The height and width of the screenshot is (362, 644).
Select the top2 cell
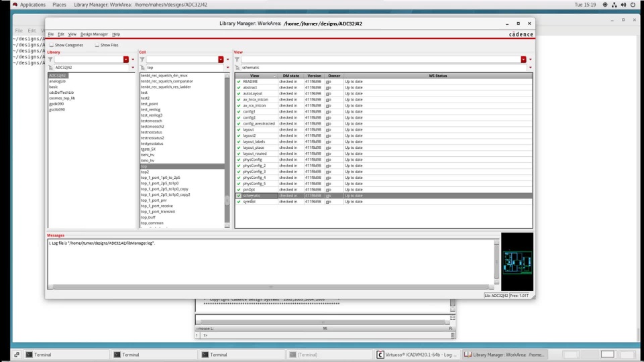coord(145,172)
